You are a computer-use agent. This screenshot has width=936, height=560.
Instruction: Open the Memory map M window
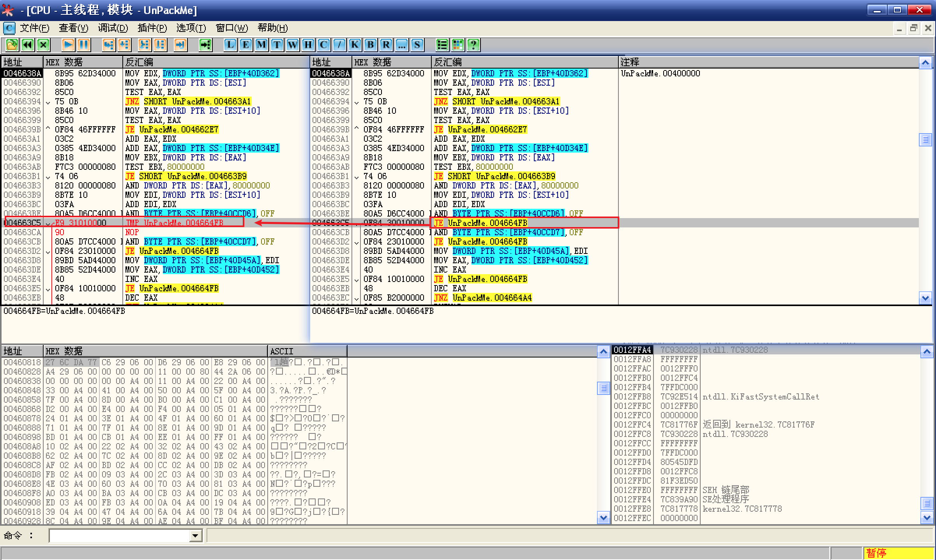pos(261,45)
